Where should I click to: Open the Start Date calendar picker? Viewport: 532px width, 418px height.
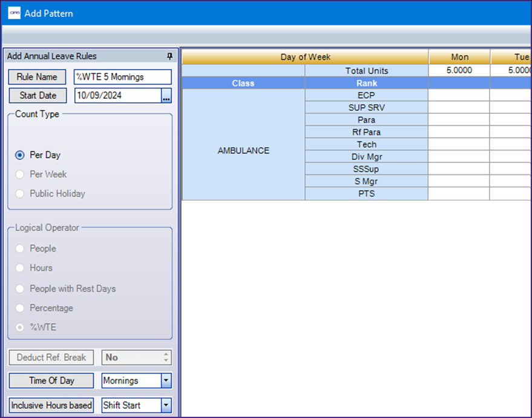pos(166,96)
